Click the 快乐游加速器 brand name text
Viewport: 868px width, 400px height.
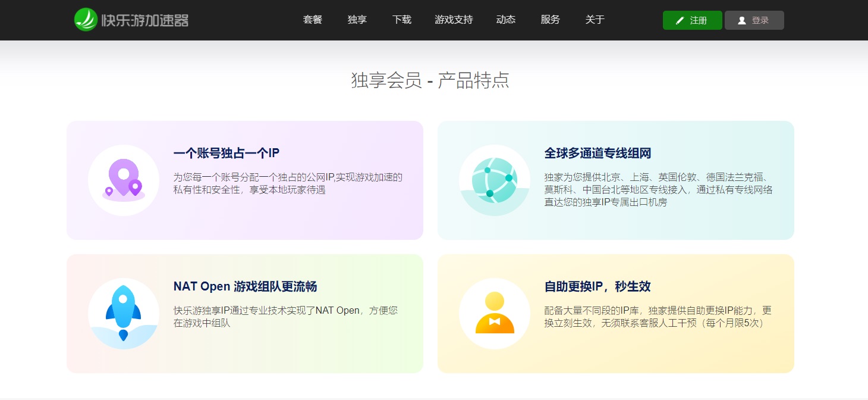144,20
